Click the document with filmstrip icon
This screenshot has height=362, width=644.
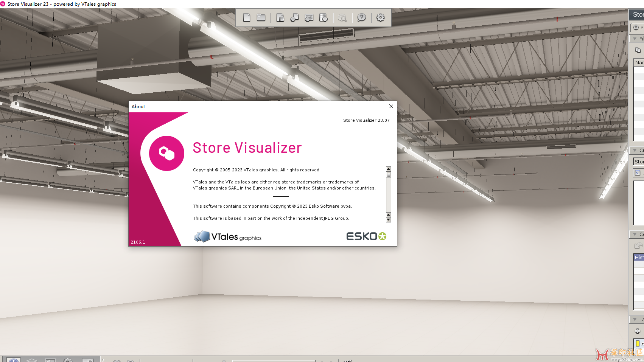click(280, 18)
